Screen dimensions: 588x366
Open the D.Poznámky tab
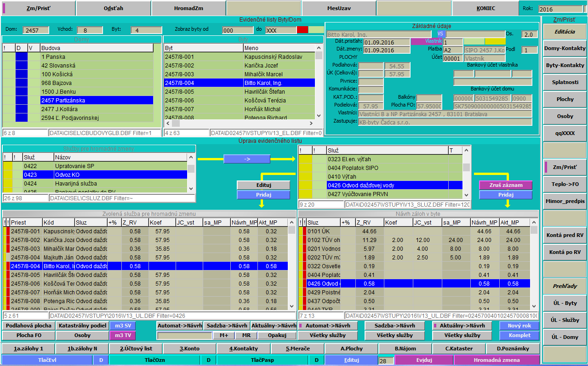513,349
